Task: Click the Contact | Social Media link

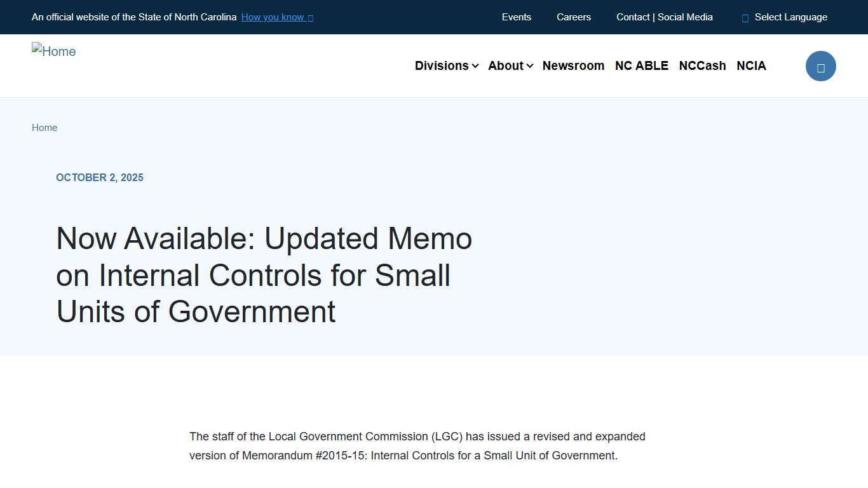Action: [x=664, y=17]
